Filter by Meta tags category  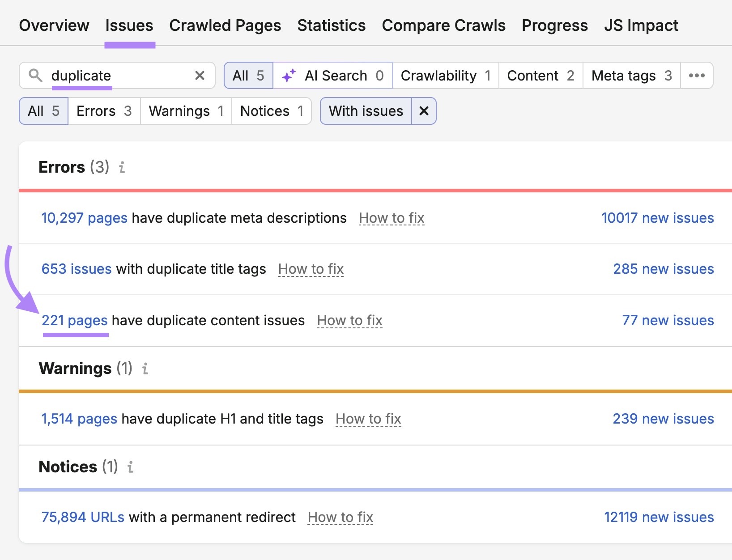pyautogui.click(x=631, y=76)
